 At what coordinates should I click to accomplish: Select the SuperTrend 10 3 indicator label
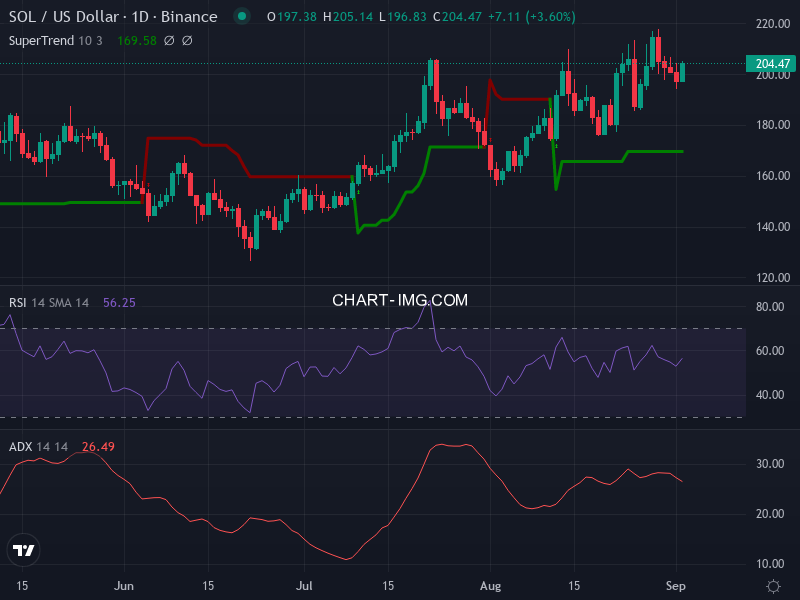pyautogui.click(x=56, y=40)
